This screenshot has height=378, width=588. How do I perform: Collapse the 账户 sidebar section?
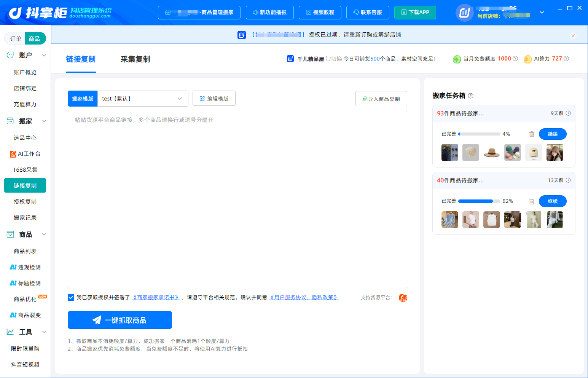click(x=44, y=55)
